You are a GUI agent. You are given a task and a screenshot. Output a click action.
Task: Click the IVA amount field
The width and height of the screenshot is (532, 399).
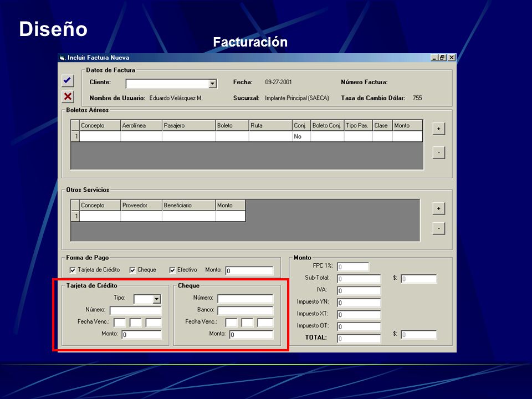(359, 291)
